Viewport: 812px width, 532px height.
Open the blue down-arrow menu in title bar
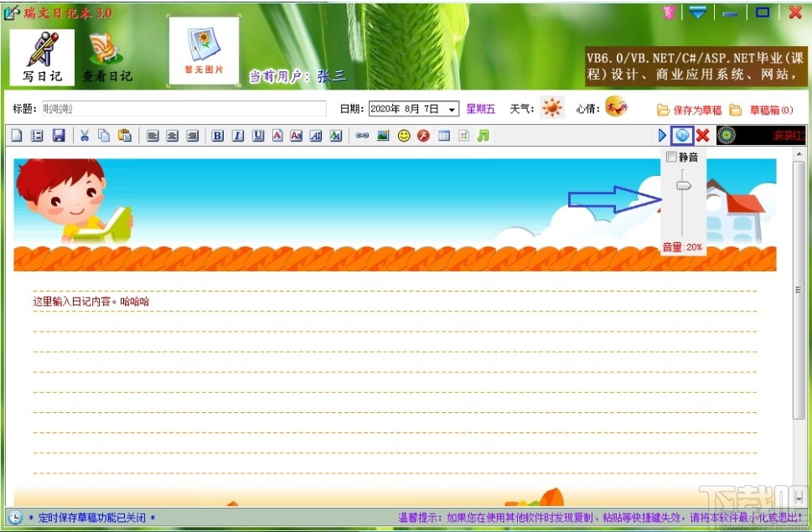[698, 13]
